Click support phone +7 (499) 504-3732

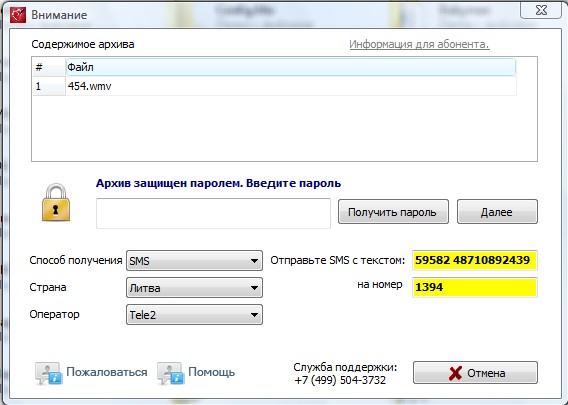pos(340,380)
